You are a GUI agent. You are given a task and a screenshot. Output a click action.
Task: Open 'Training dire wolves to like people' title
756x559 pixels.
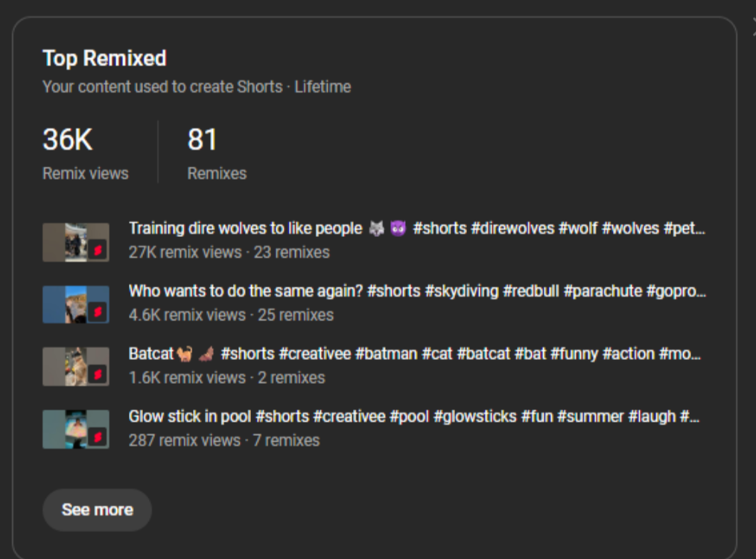click(x=416, y=229)
